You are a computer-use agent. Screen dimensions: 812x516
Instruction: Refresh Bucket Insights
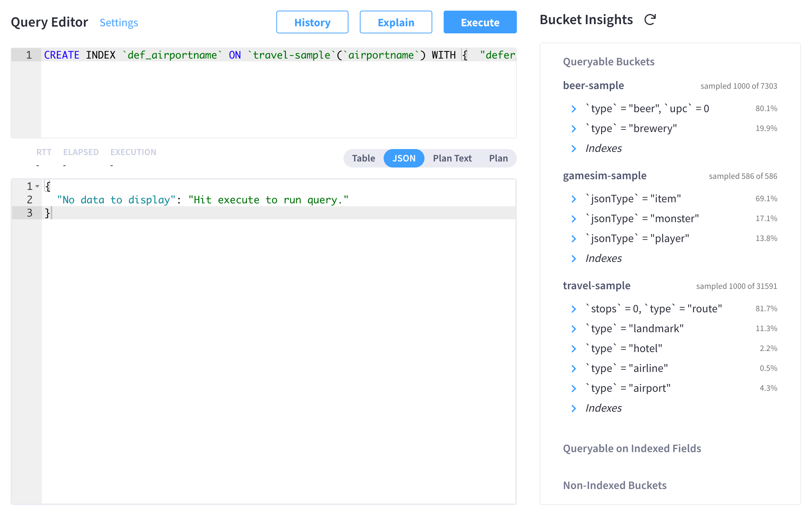(650, 20)
